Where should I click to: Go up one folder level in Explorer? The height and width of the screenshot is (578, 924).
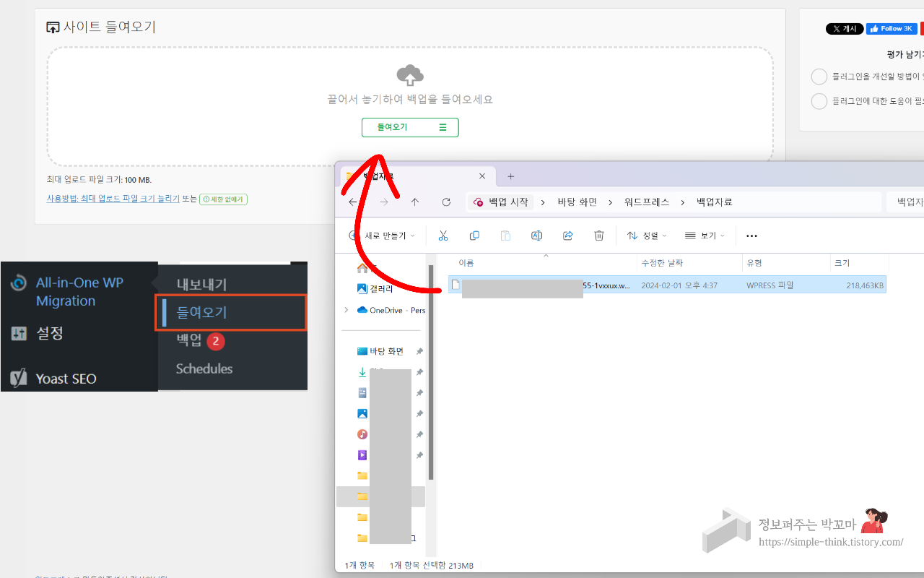[x=415, y=202]
